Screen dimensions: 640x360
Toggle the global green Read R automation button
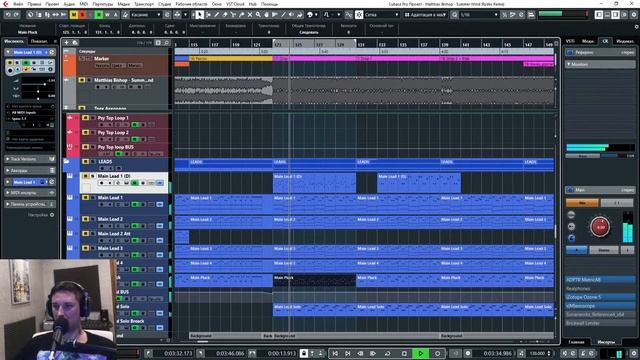[99, 15]
